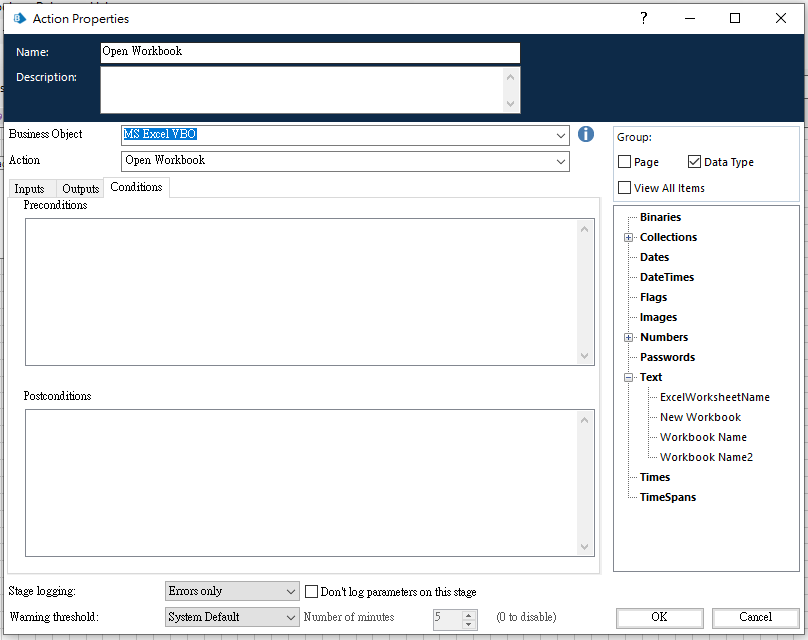
Task: Click the Description scrollbar down arrow
Action: [x=510, y=104]
